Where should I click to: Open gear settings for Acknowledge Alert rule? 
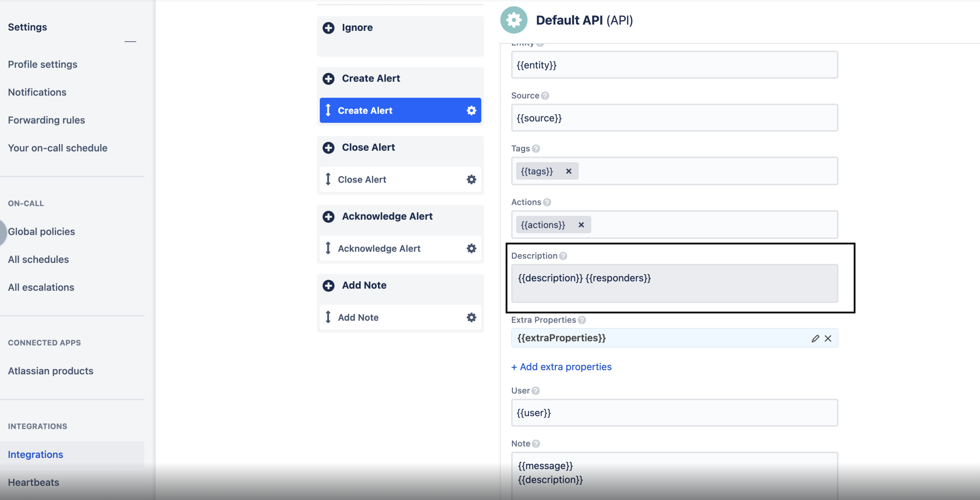(x=471, y=248)
